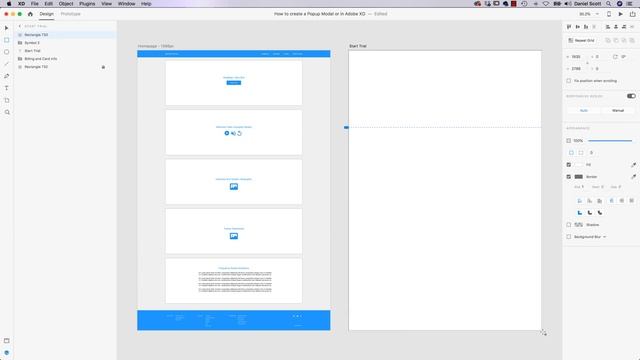This screenshot has width=640, height=360.
Task: Collapse START TRIAL layer group back arrow
Action: click(20, 26)
